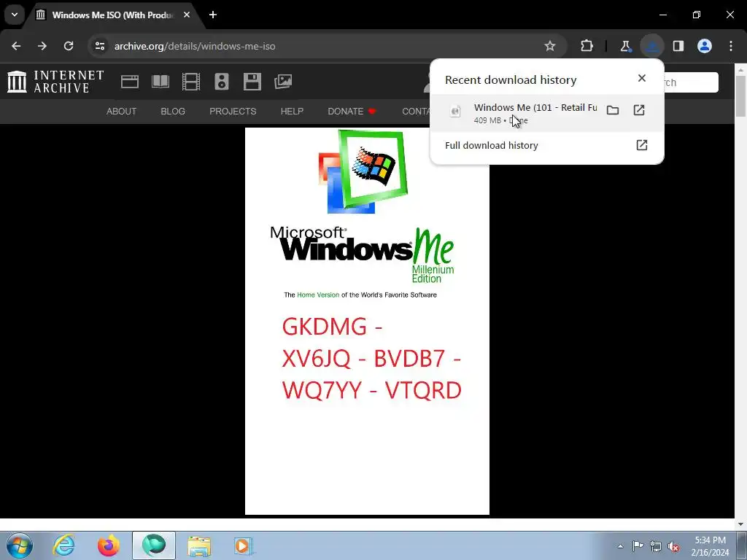Show the downloaded file in folder
747x560 pixels.
pos(613,111)
